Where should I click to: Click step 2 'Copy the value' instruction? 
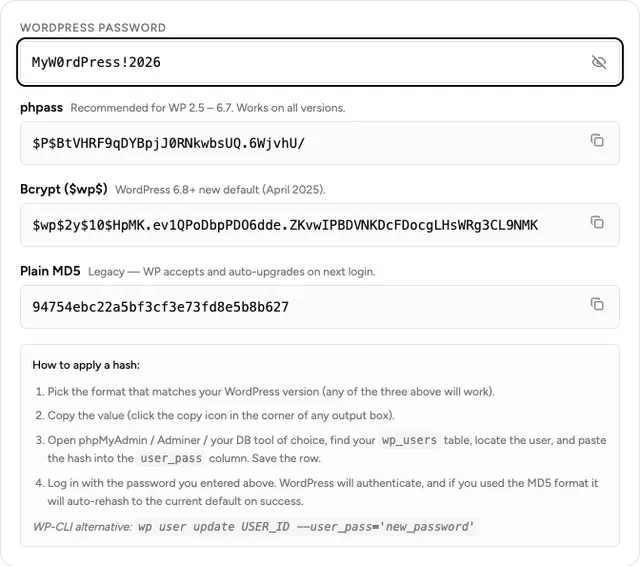pyautogui.click(x=221, y=416)
